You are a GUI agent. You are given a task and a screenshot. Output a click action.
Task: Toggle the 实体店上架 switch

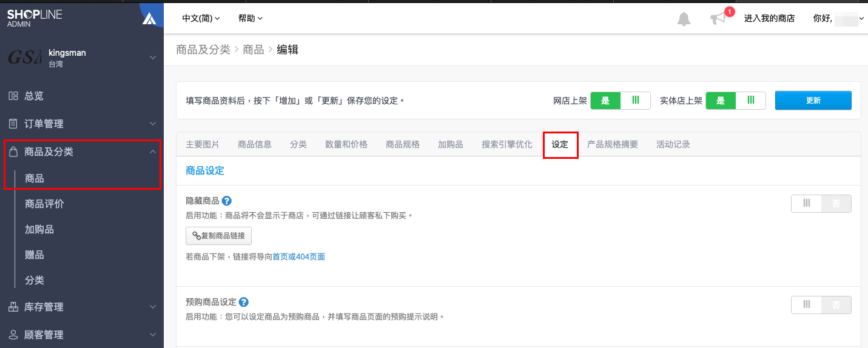[x=736, y=101]
